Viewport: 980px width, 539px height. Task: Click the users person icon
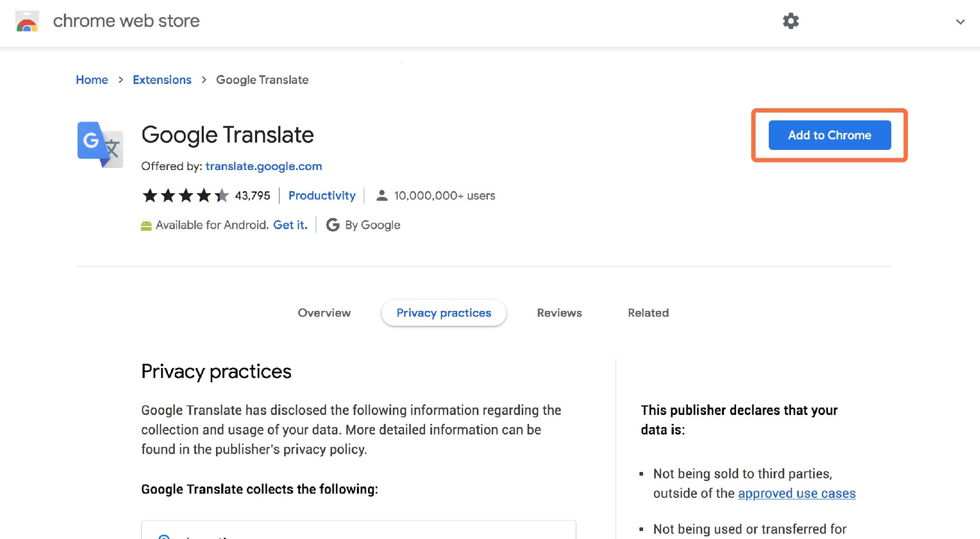[382, 196]
